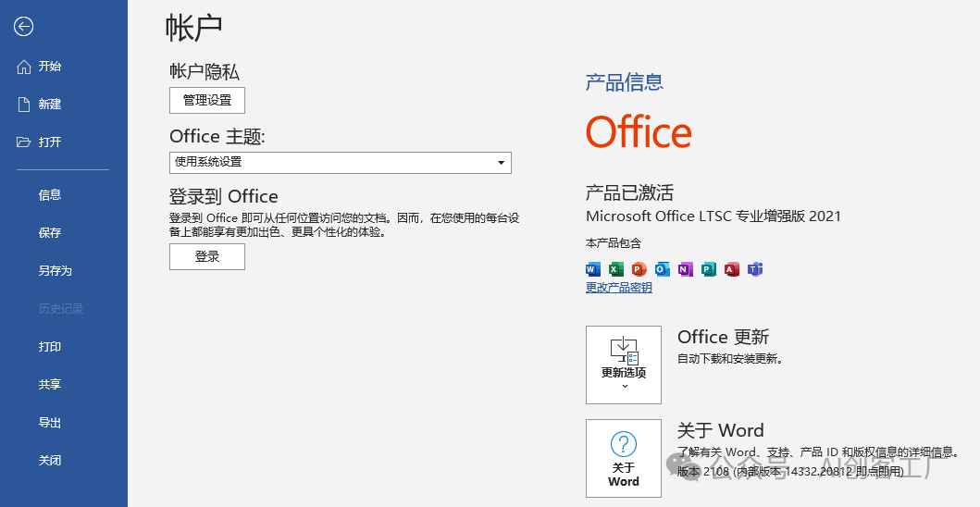This screenshot has height=507, width=980.
Task: Click the Publisher app icon
Action: (x=708, y=269)
